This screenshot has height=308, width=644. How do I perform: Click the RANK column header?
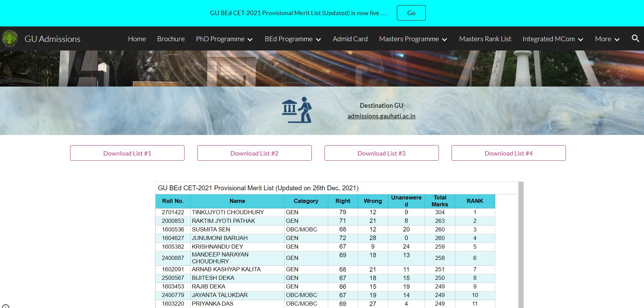point(475,201)
